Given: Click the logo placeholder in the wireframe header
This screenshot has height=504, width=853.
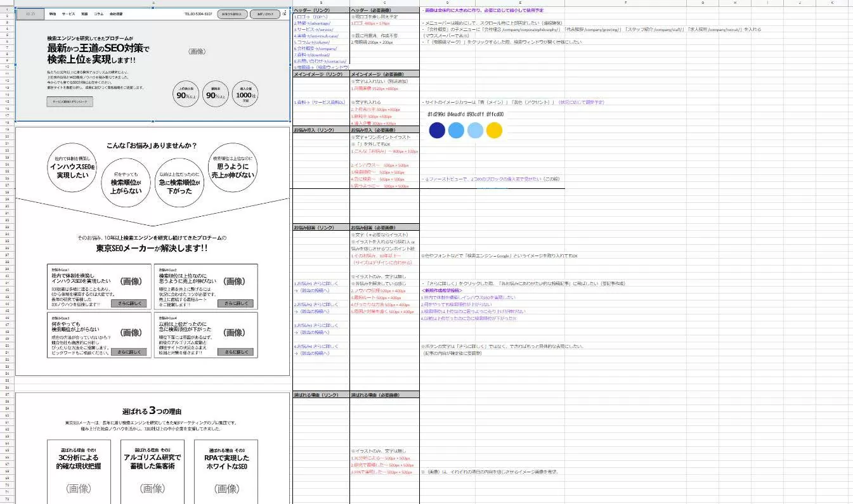Looking at the screenshot, I should pos(30,13).
